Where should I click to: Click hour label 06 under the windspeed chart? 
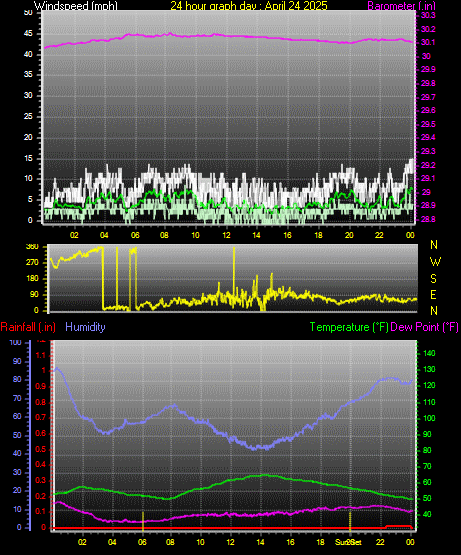[135, 235]
